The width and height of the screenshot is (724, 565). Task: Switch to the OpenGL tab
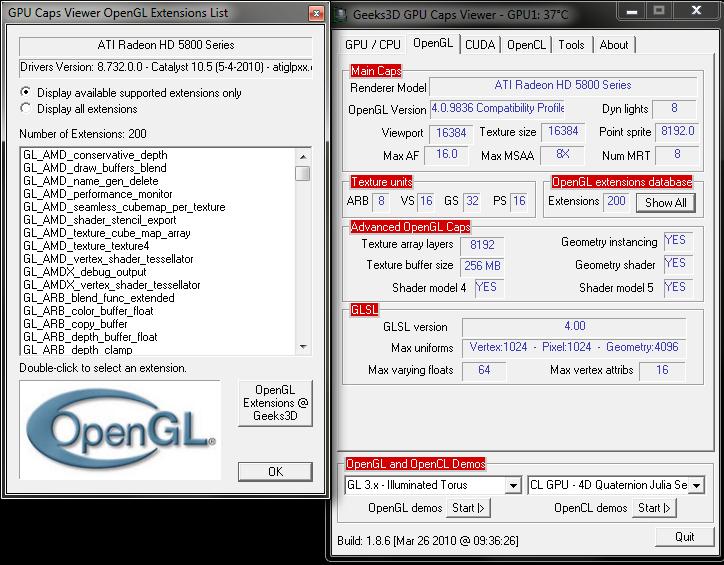[x=433, y=43]
